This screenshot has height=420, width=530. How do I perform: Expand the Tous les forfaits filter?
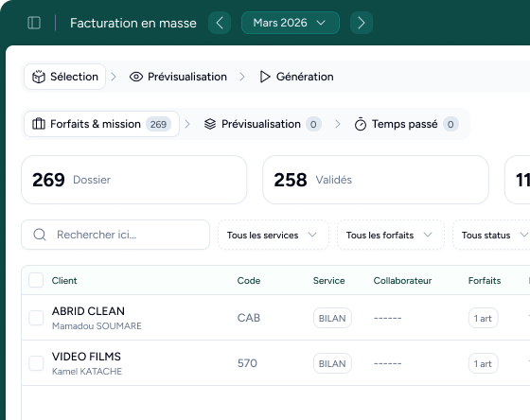coord(390,235)
